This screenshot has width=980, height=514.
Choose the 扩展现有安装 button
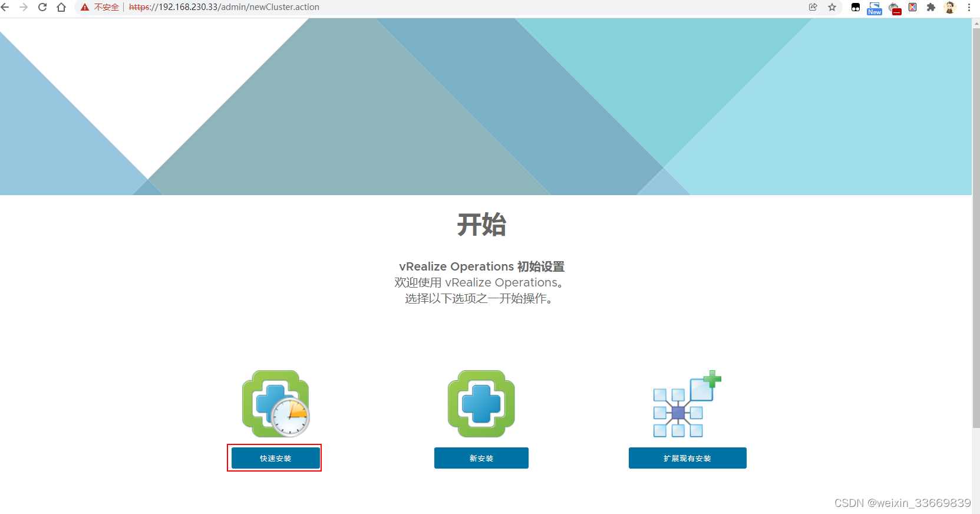(688, 458)
